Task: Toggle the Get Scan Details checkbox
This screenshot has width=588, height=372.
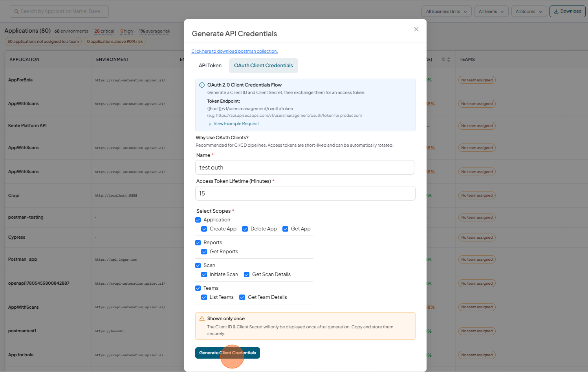Action: point(247,274)
